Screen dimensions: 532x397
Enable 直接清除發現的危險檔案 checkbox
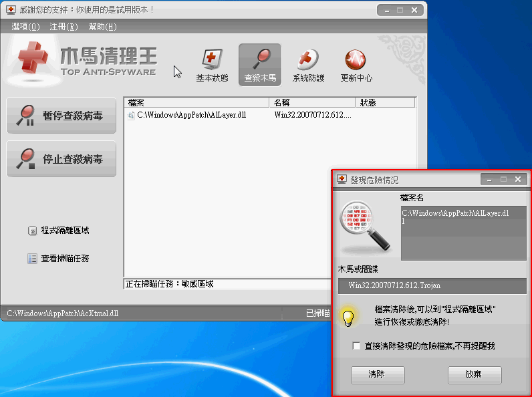pos(356,346)
